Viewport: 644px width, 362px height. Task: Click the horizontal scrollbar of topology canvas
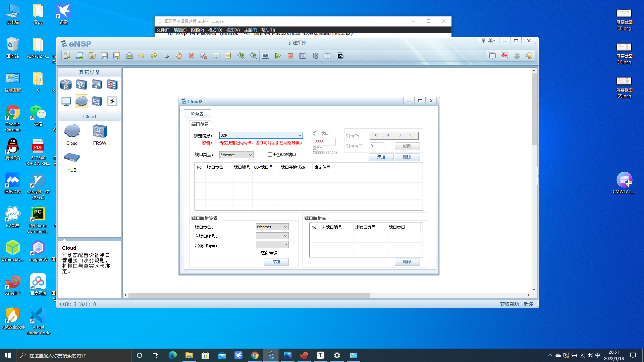249,295
